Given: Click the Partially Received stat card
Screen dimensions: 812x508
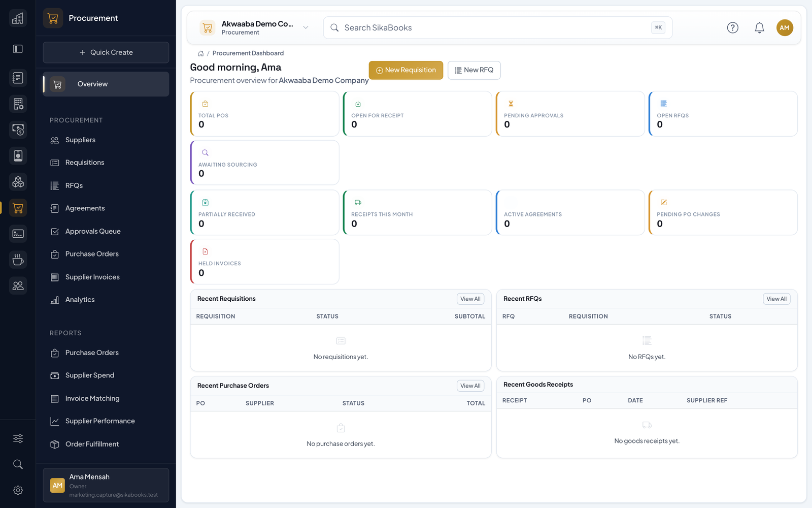Looking at the screenshot, I should pos(264,213).
